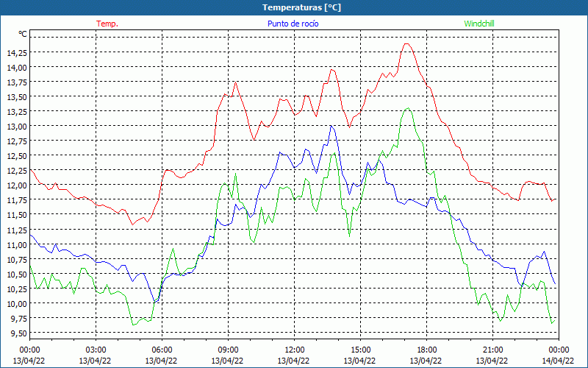The height and width of the screenshot is (368, 588).
Task: Click the 10,50 y-axis value
Action: click(x=17, y=275)
